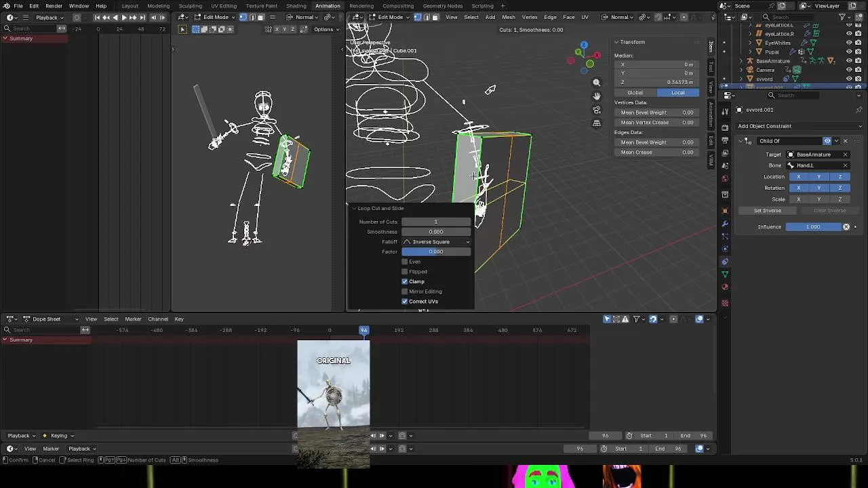Click the Factor slider field
Screen dimensions: 868x488
(x=436, y=252)
